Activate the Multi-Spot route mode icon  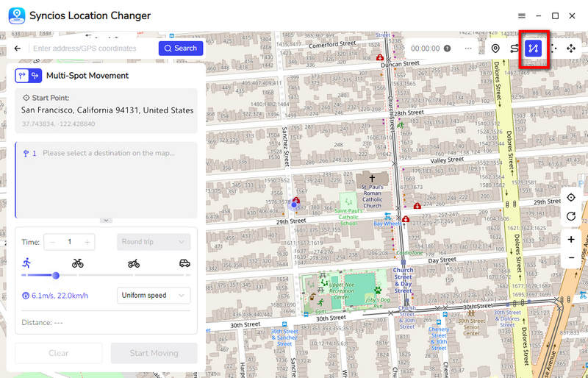click(534, 49)
